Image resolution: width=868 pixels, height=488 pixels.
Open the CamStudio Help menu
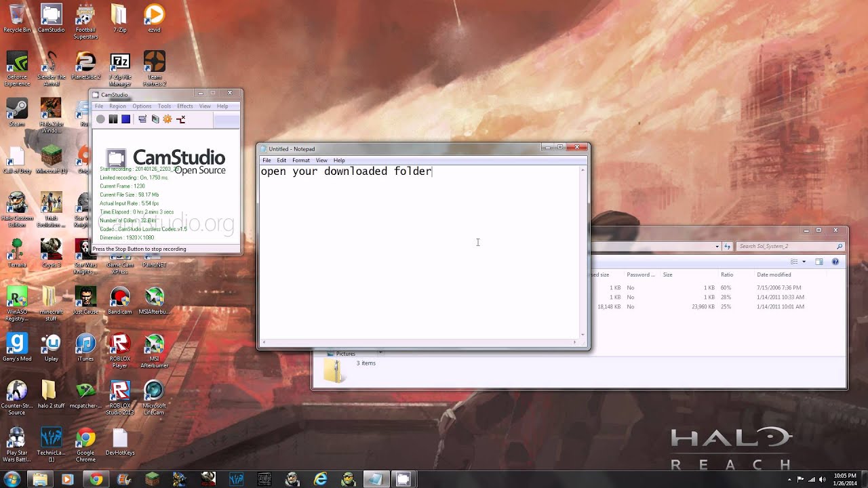222,106
